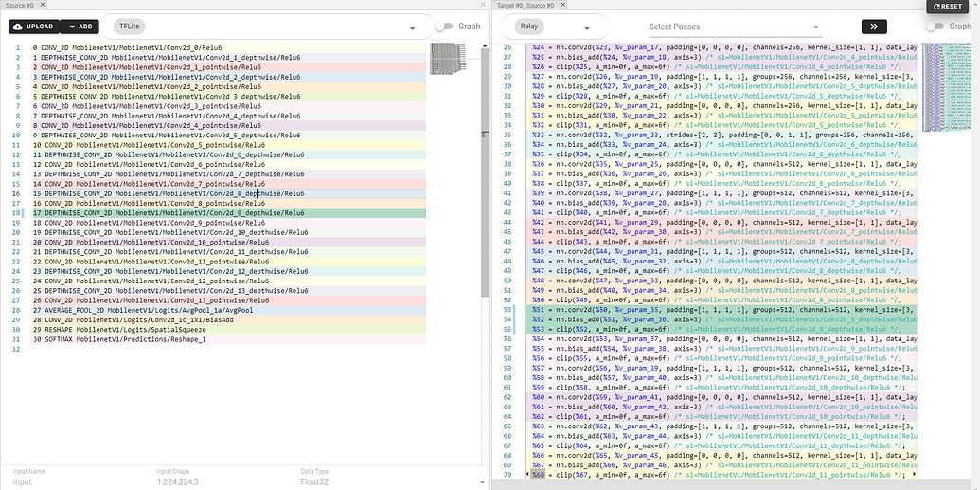This screenshot has width=980, height=490.
Task: Click the Upload button with cloud icon
Action: (x=33, y=27)
